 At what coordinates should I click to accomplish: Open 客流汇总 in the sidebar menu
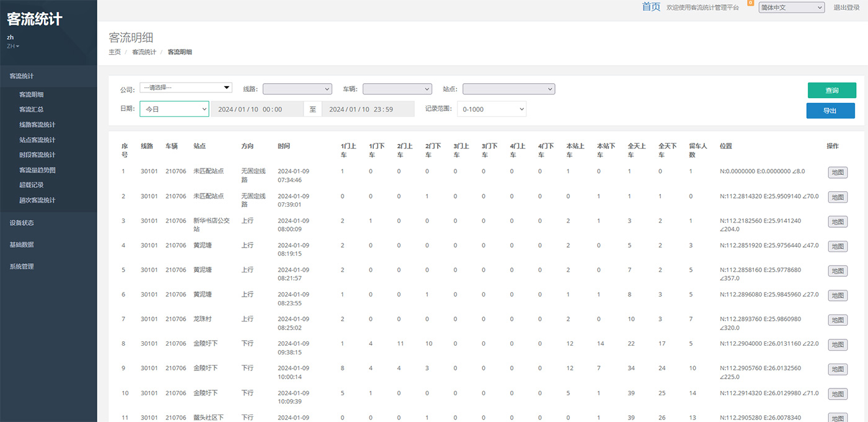click(x=31, y=110)
